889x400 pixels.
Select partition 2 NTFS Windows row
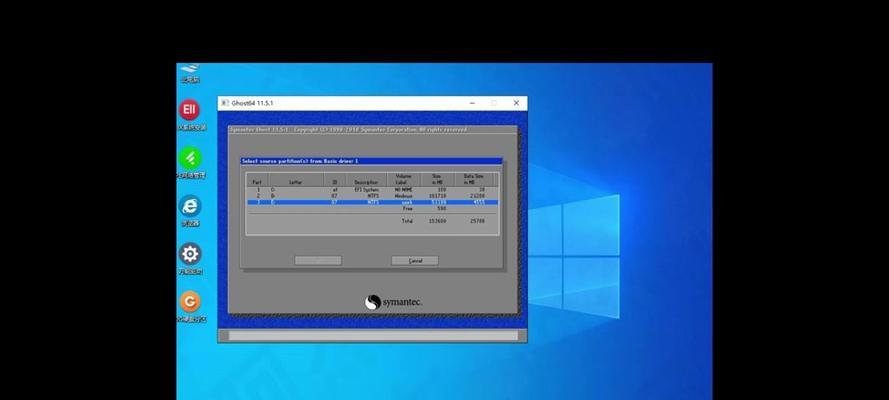click(x=372, y=196)
